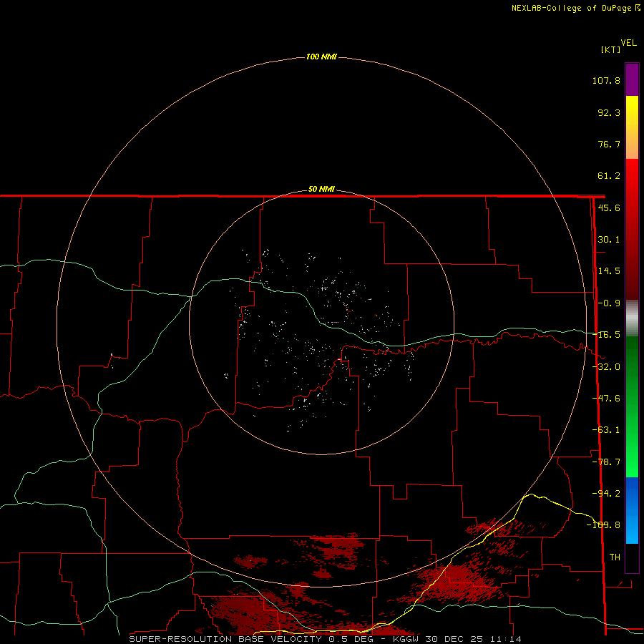Click the VEL legend title
Viewport: 644px width, 644px height.
pos(628,43)
